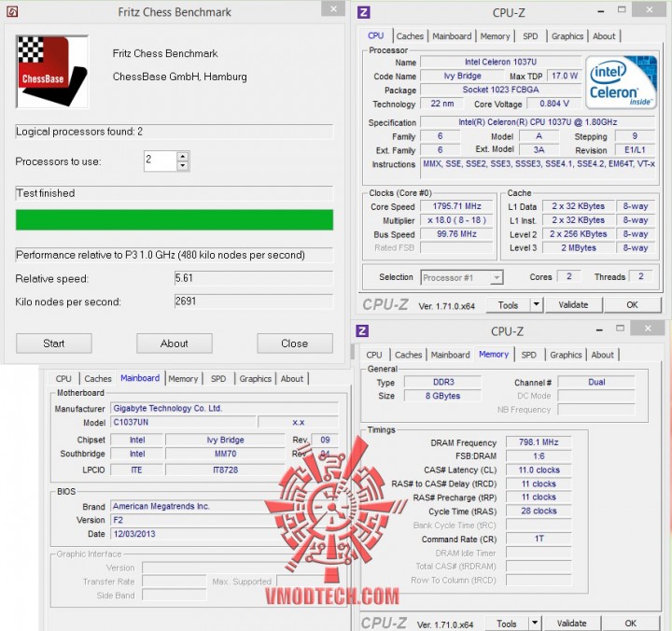Click the Fritz Chess Benchmark title icon
Screen dimensions: 672x631
12,11
